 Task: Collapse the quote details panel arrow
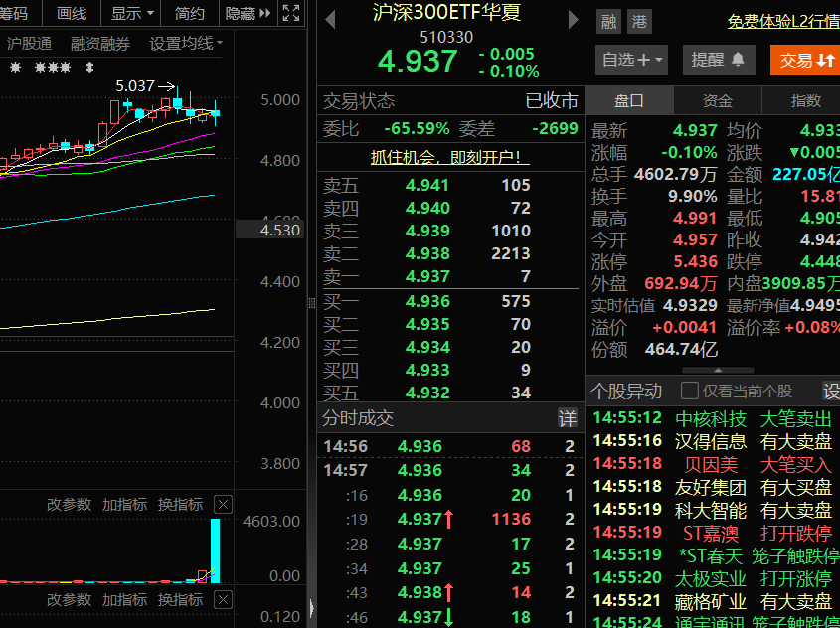click(x=718, y=370)
